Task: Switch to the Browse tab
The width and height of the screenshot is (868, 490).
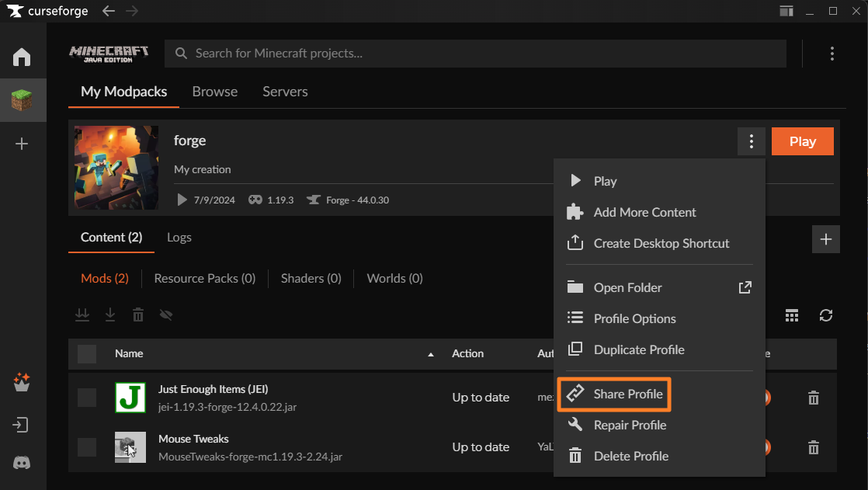Action: [x=215, y=92]
